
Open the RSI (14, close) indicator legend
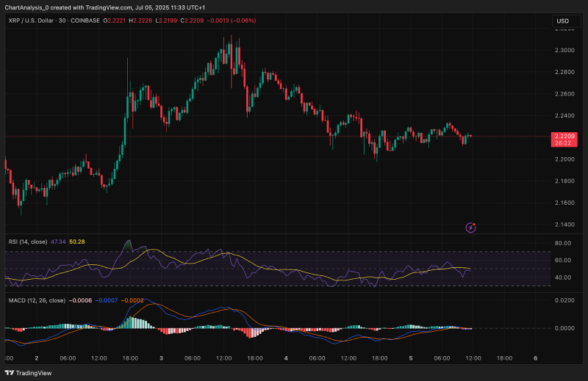[x=28, y=242]
